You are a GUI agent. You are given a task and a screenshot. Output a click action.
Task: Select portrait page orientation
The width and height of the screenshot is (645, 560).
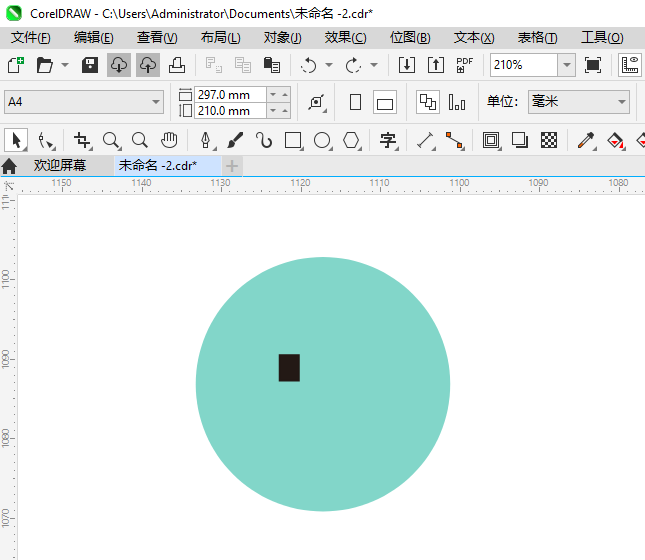click(x=355, y=102)
